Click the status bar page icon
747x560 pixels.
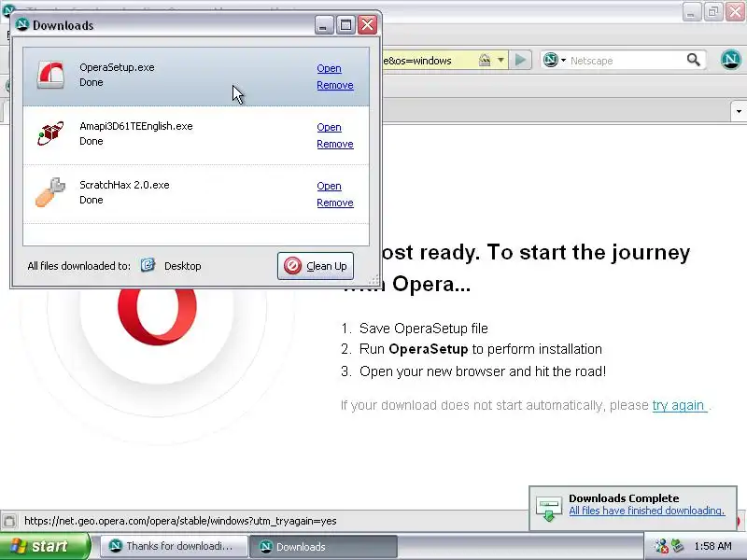(x=9, y=521)
